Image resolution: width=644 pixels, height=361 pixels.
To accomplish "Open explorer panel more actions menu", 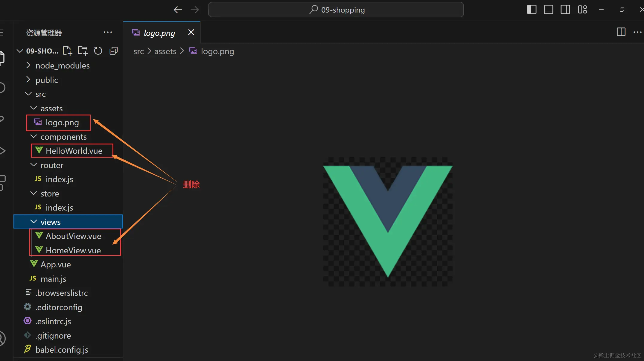I will coord(108,32).
